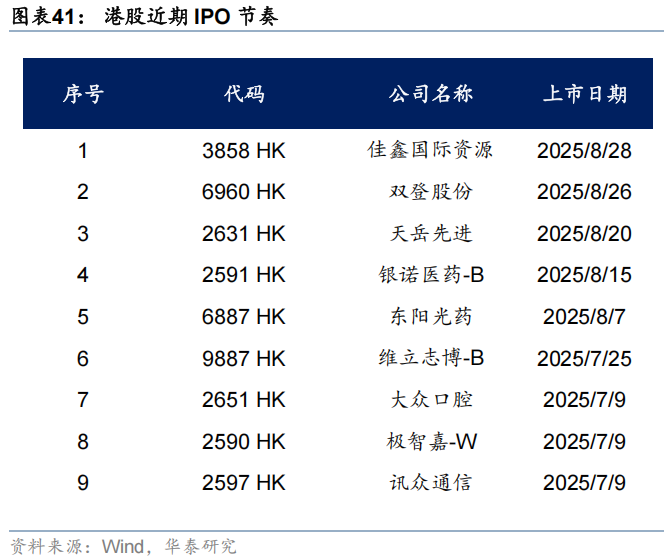Select company name 双登股份
The width and height of the screenshot is (664, 558).
point(430,191)
